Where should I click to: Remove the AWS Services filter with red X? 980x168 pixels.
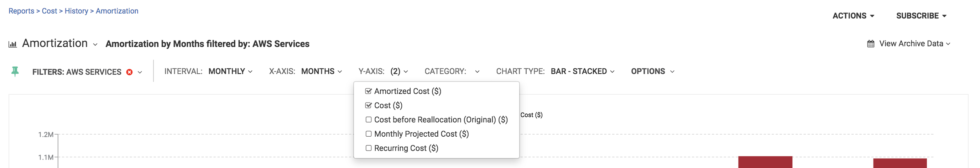pos(129,72)
